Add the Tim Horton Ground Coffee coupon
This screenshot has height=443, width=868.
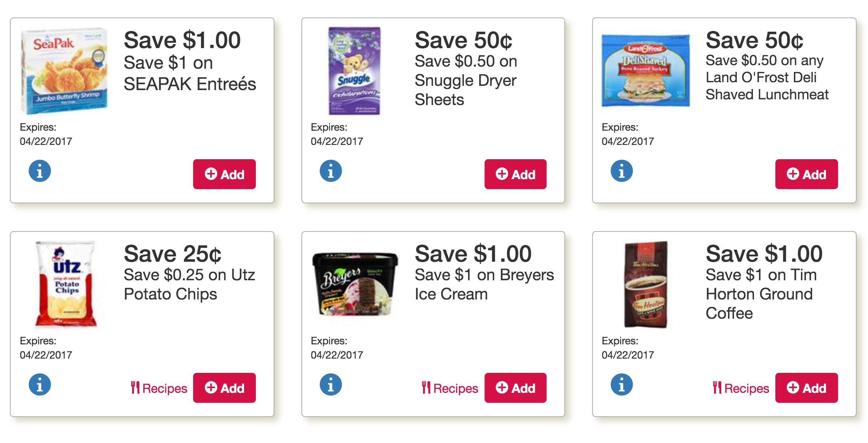[807, 388]
